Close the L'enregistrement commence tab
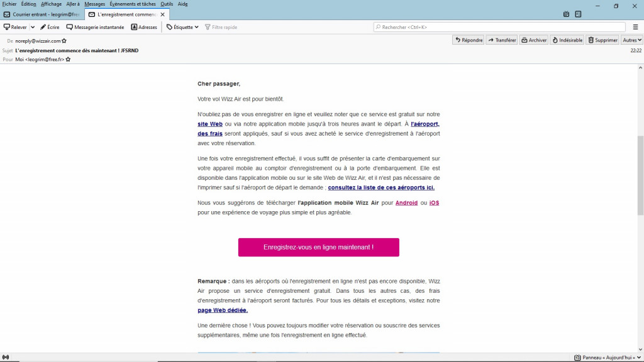Image resolution: width=644 pixels, height=362 pixels. pyautogui.click(x=163, y=14)
